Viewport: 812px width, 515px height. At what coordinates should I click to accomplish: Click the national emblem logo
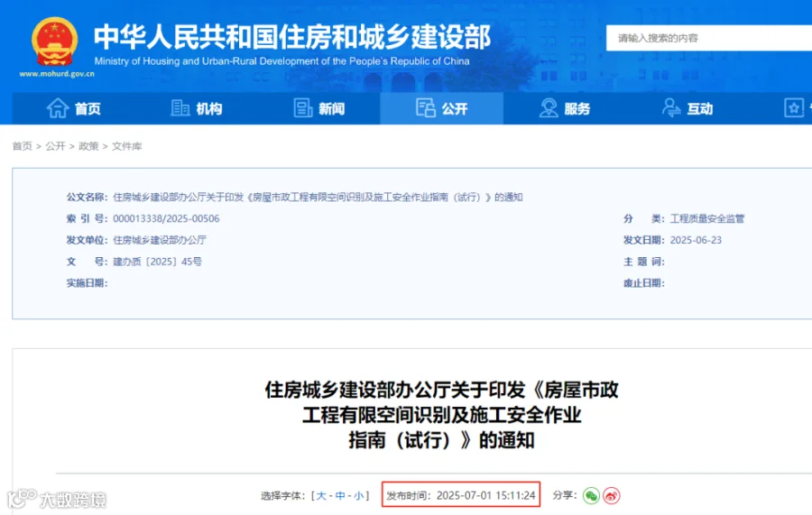(x=55, y=41)
